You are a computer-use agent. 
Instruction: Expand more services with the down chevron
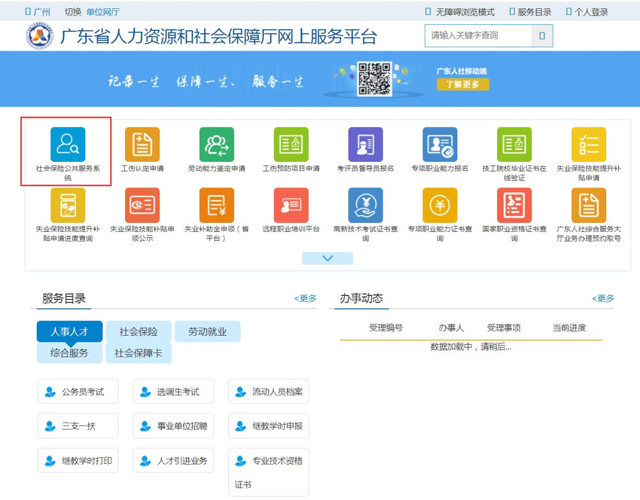coord(327,258)
